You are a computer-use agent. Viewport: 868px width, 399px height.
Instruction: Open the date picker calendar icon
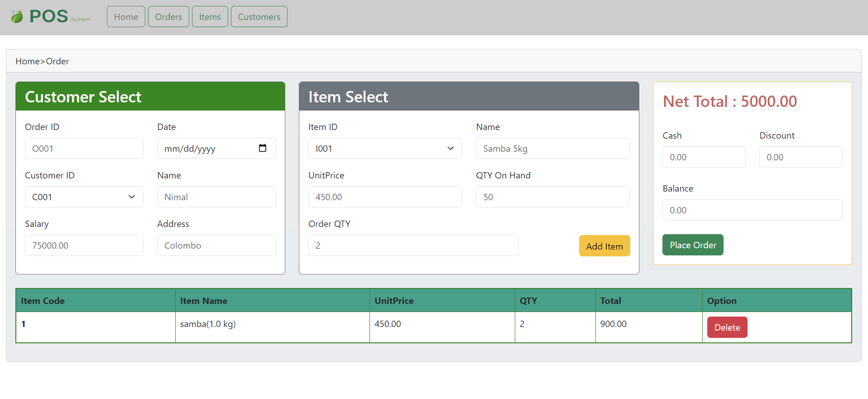[x=263, y=148]
